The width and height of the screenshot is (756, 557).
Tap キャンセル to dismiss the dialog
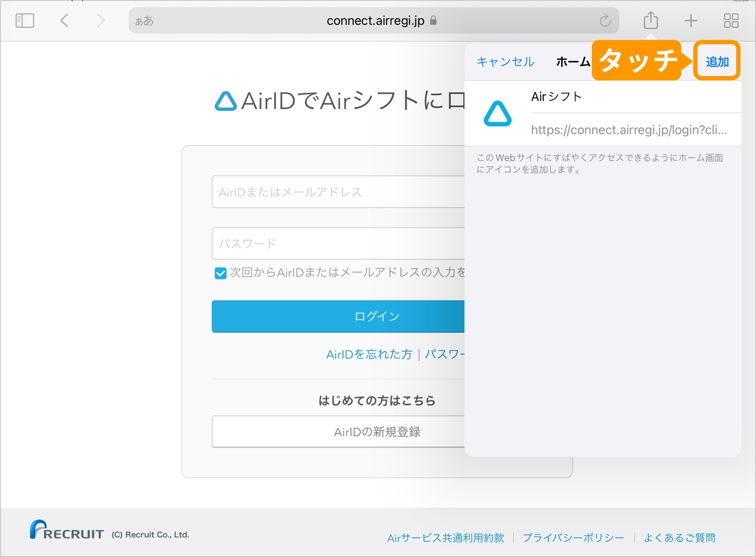[x=505, y=62]
